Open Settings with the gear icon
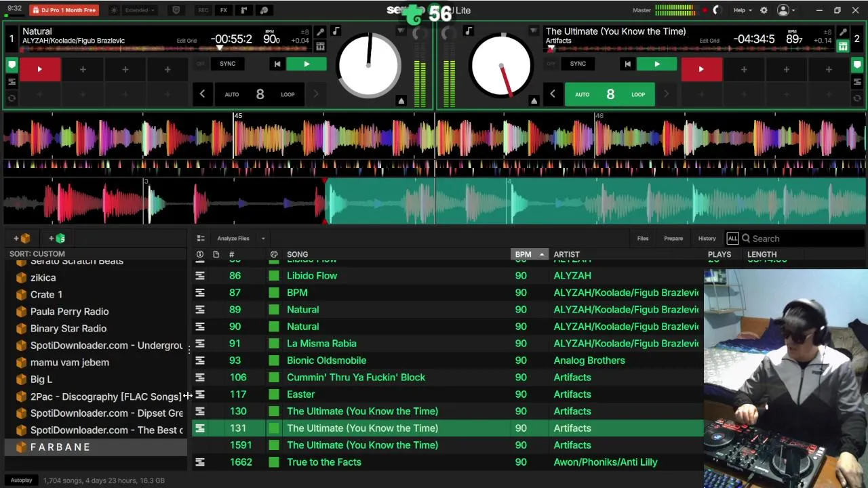868x488 pixels. tap(764, 10)
